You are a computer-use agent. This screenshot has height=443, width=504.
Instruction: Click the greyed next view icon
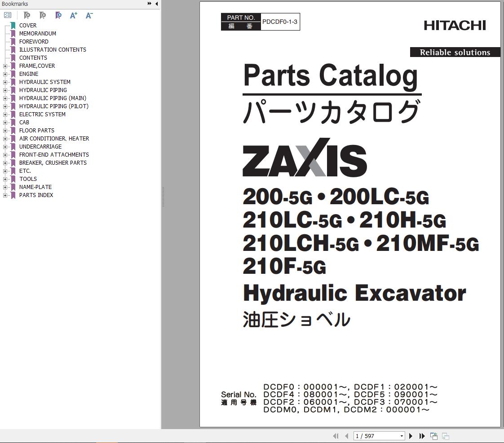tap(446, 436)
